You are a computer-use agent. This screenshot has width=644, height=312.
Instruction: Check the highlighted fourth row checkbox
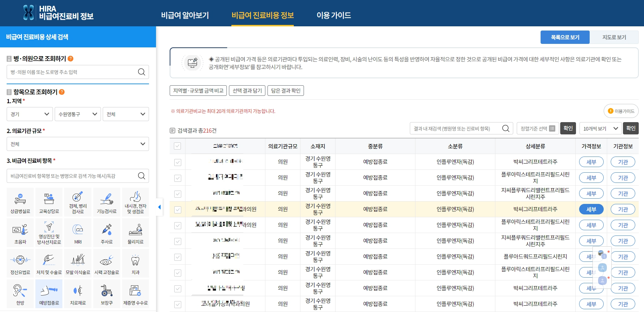coord(178,210)
